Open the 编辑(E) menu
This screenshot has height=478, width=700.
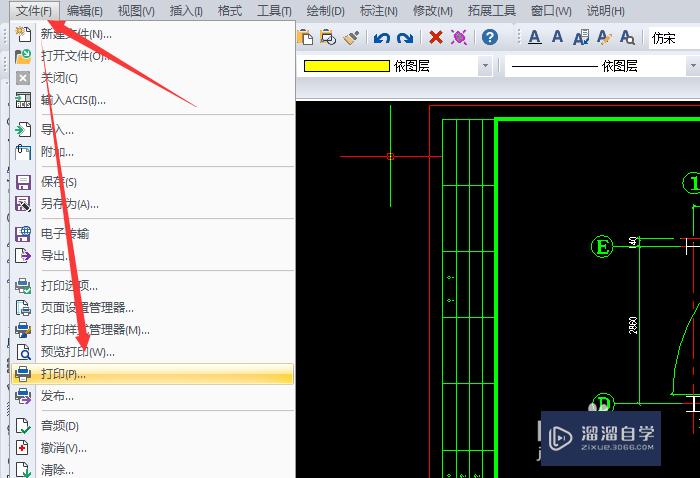(84, 11)
